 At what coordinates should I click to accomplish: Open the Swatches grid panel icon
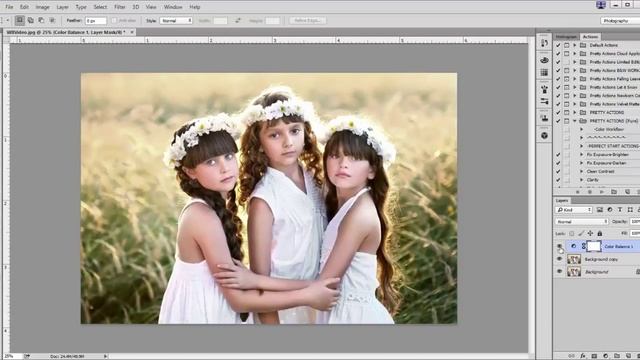coord(544,72)
